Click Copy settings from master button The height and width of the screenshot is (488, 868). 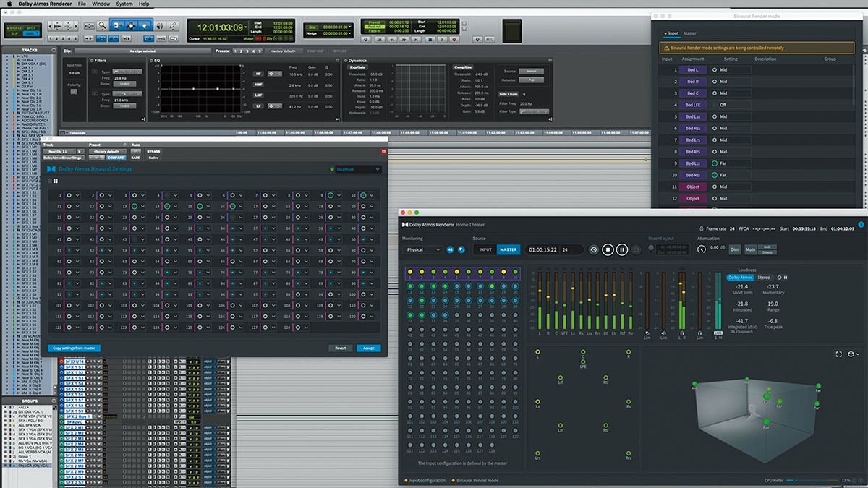(x=75, y=348)
